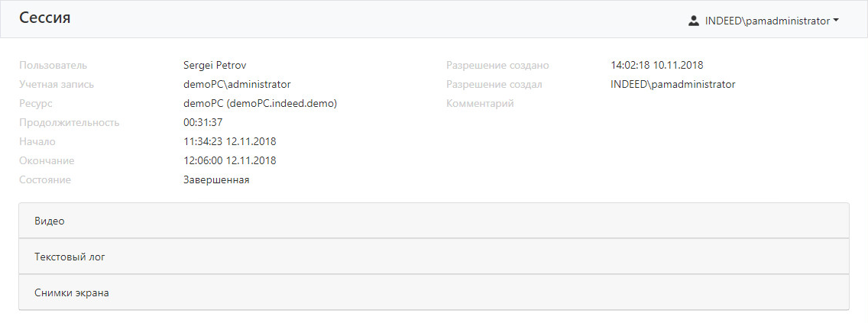Click the permission creator INDEED\pamadministrator value
The image size is (868, 323).
click(x=672, y=84)
